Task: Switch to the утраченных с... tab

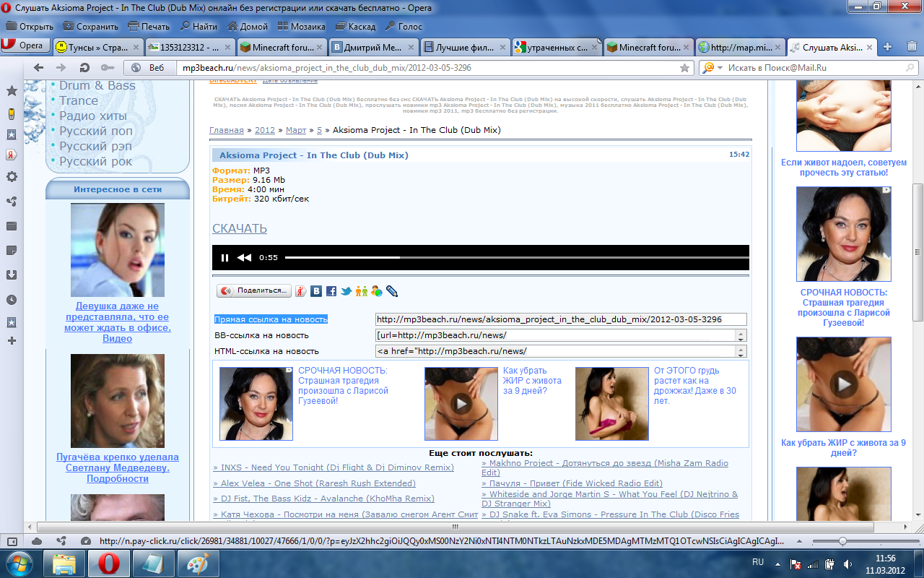Action: 556,47
